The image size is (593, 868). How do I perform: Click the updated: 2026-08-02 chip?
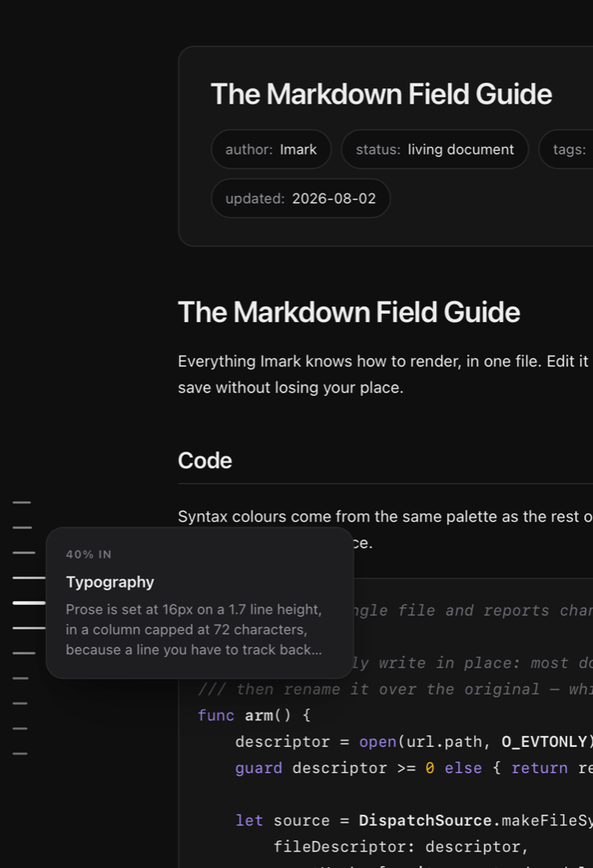300,198
